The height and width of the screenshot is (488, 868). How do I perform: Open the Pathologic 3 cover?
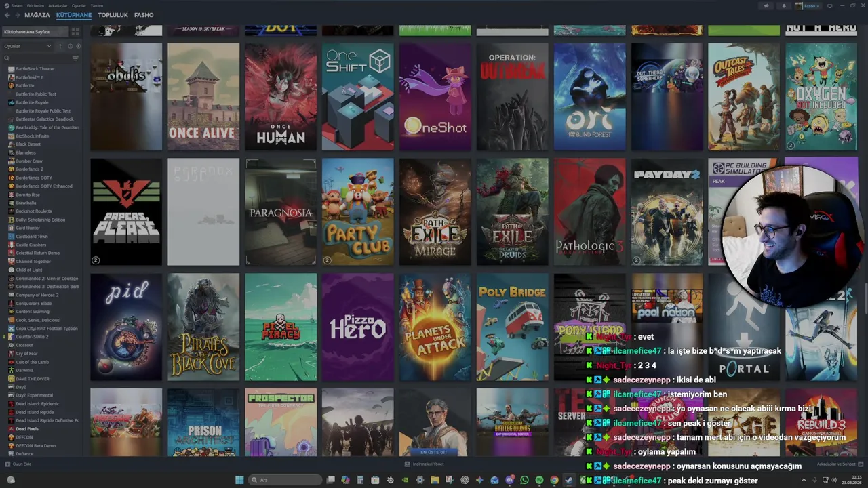590,212
